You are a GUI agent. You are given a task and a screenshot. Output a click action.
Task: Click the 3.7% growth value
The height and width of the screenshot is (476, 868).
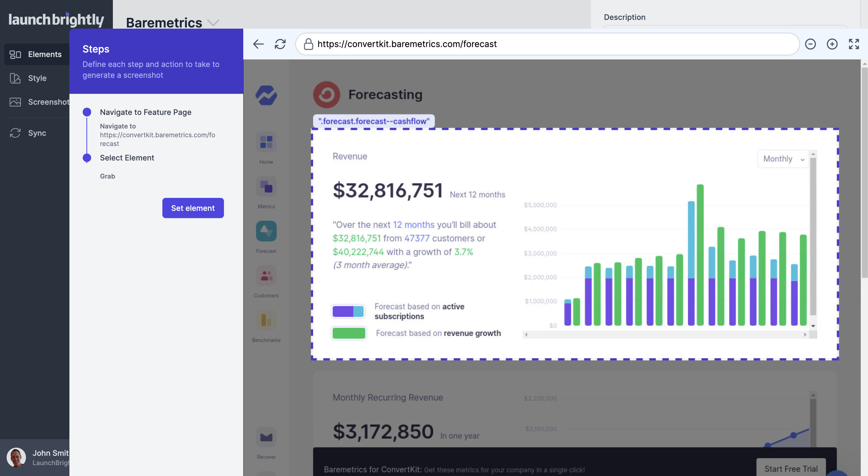(463, 252)
